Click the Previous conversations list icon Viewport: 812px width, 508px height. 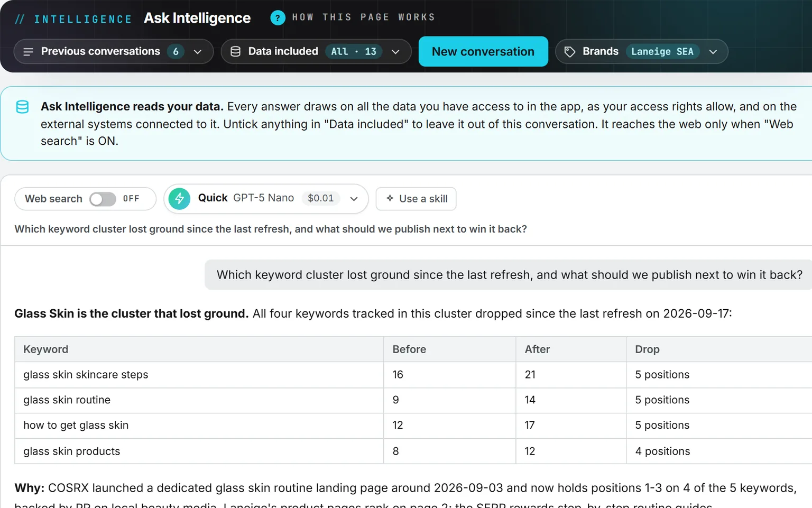29,52
